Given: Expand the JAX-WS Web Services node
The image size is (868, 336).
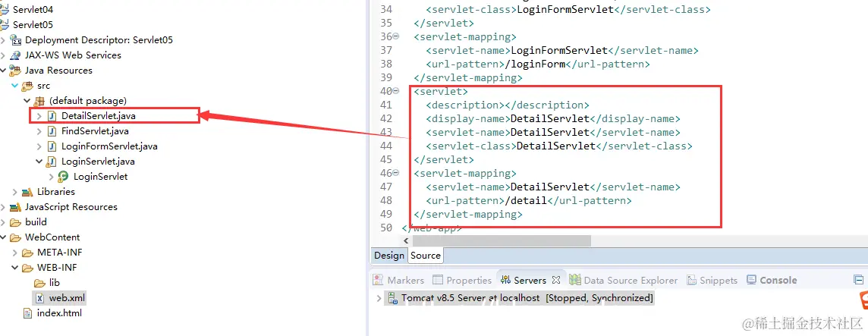Looking at the screenshot, I should click(x=3, y=55).
